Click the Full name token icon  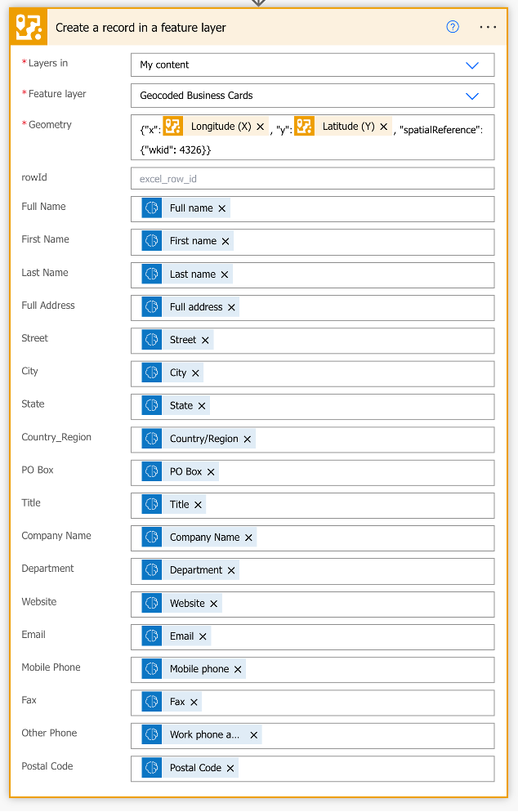pos(152,208)
